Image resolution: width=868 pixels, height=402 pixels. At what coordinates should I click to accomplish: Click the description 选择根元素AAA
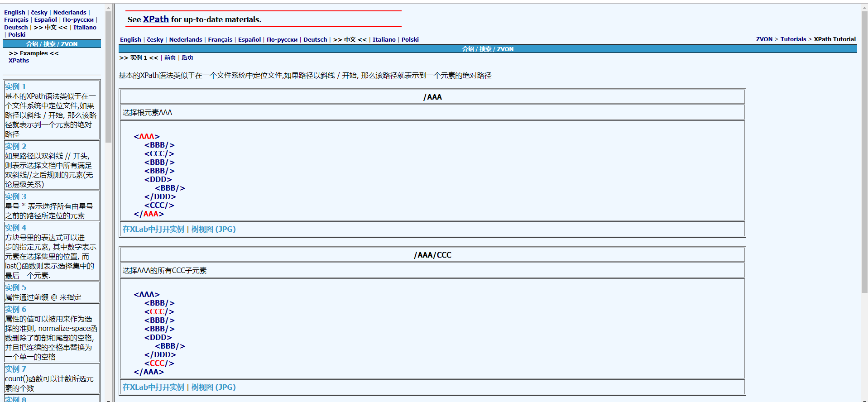[x=148, y=112]
